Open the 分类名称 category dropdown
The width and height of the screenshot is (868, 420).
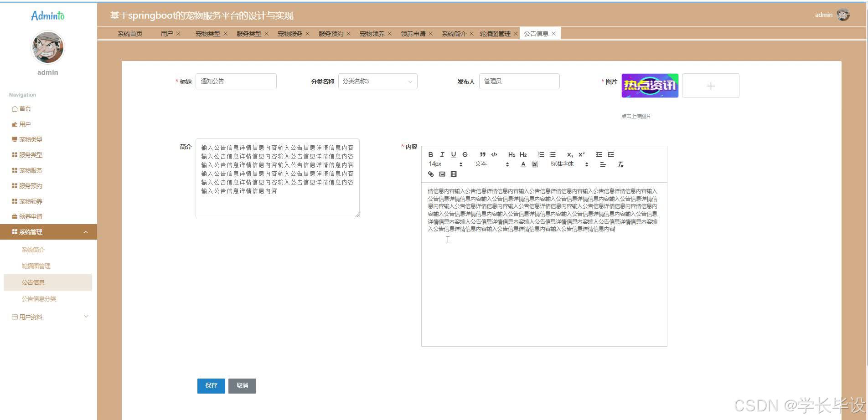[377, 81]
